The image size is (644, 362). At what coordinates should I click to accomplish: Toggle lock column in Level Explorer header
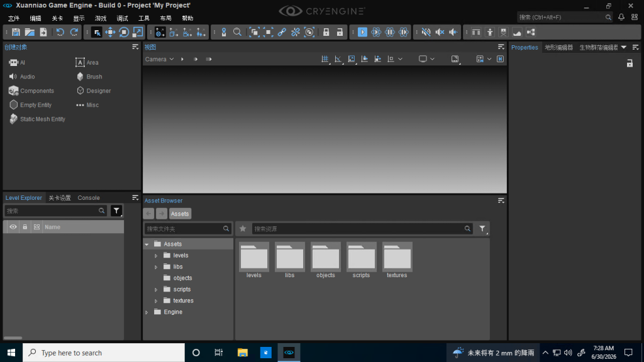25,227
